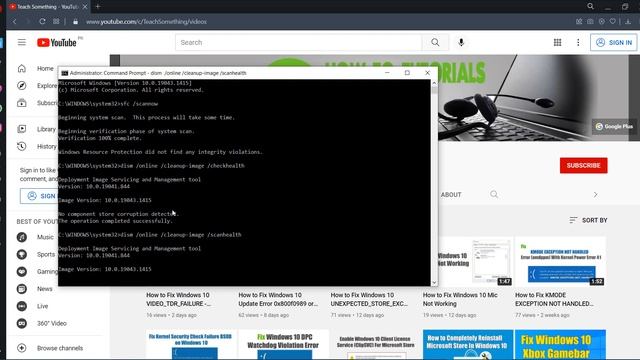Open Library icon in sidebar
This screenshot has height=360, width=640.
[x=22, y=129]
